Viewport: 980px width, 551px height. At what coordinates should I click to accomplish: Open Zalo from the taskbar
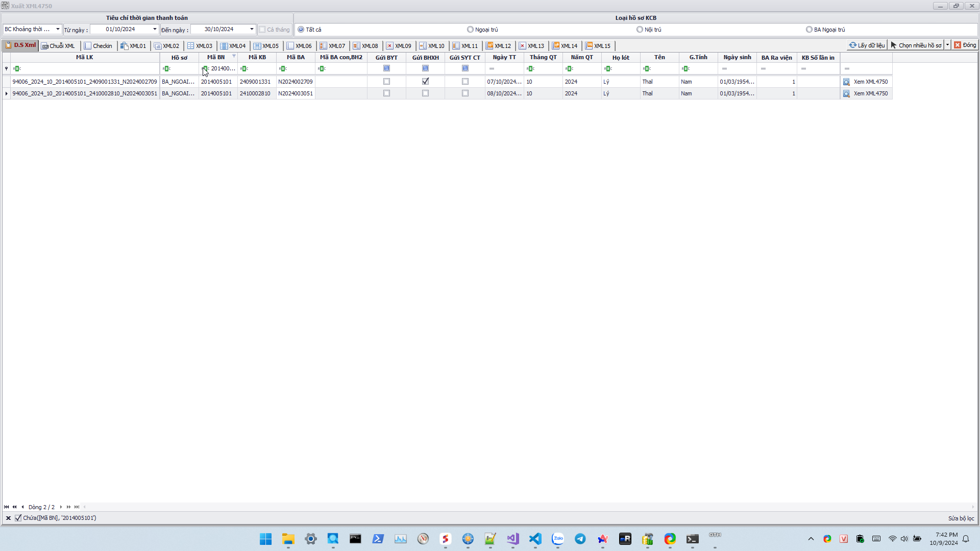point(558,539)
